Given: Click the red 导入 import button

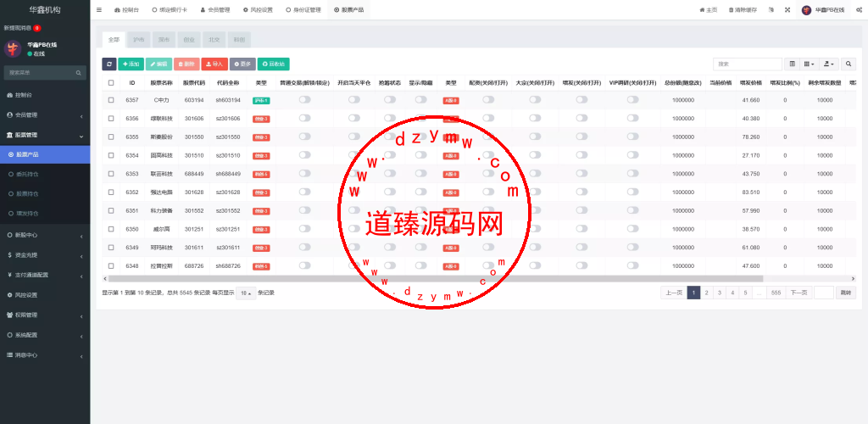Looking at the screenshot, I should click(x=214, y=64).
